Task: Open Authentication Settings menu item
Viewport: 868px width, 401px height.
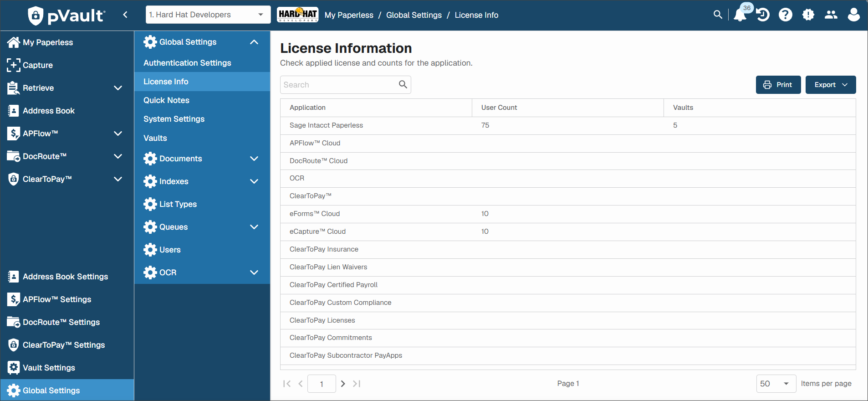Action: point(202,63)
